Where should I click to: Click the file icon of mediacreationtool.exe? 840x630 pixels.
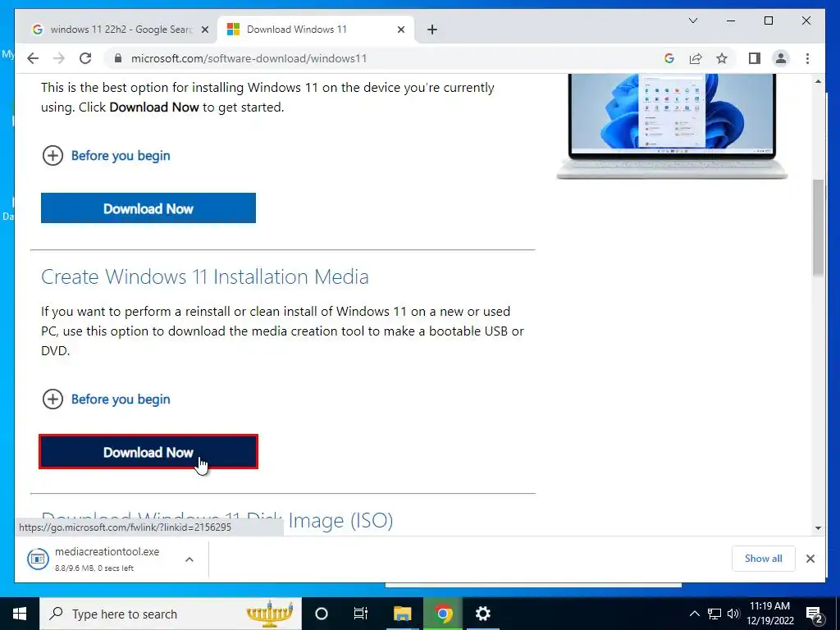click(38, 559)
